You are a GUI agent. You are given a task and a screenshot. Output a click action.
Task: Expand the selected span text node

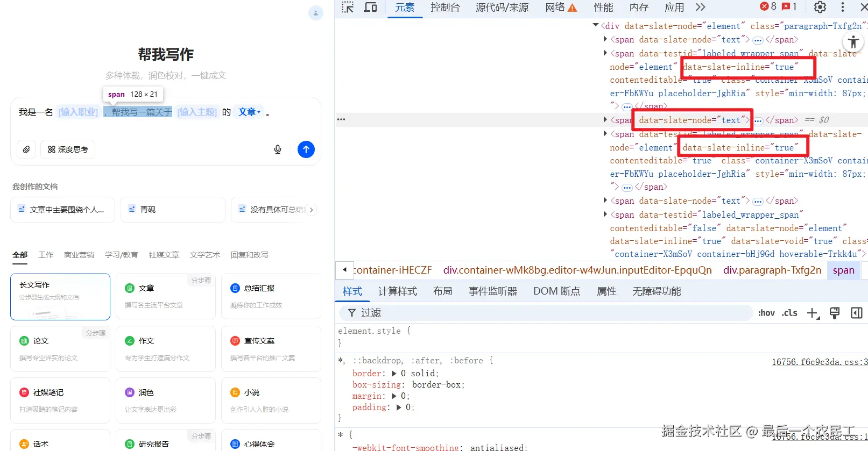[x=605, y=119]
